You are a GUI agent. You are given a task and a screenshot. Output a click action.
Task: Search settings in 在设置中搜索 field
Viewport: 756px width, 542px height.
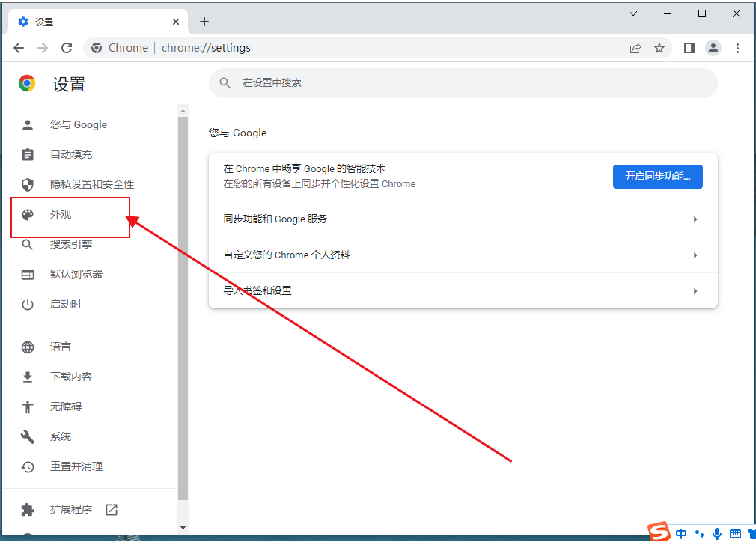pyautogui.click(x=463, y=83)
